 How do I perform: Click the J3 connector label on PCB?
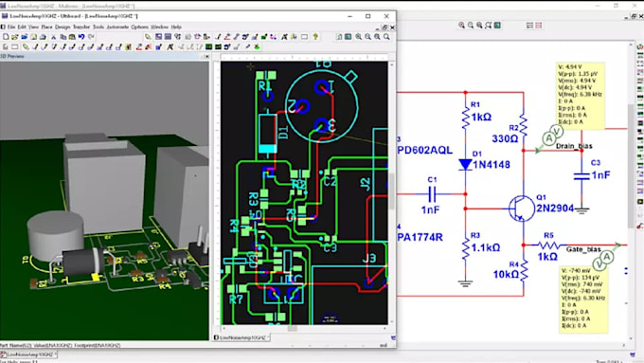(369, 258)
